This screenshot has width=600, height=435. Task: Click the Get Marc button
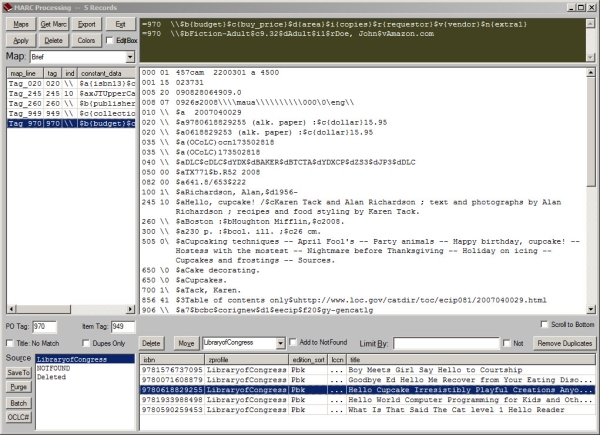[x=54, y=24]
